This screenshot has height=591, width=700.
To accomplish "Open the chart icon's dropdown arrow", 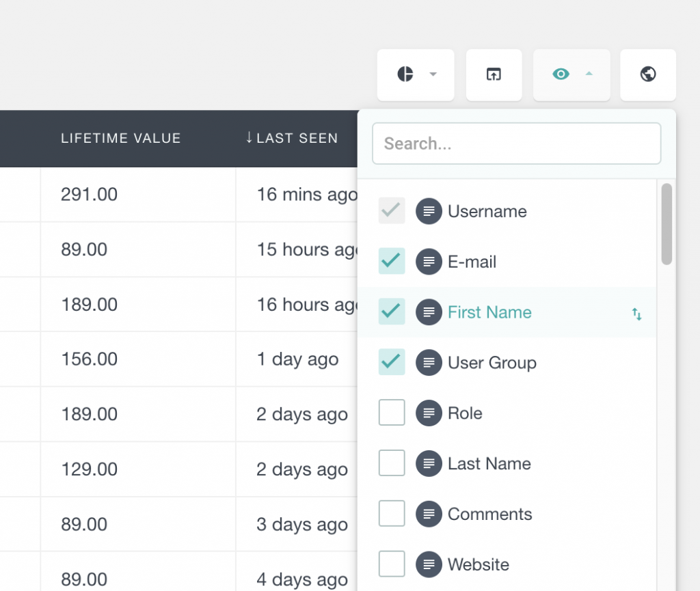I will click(432, 73).
